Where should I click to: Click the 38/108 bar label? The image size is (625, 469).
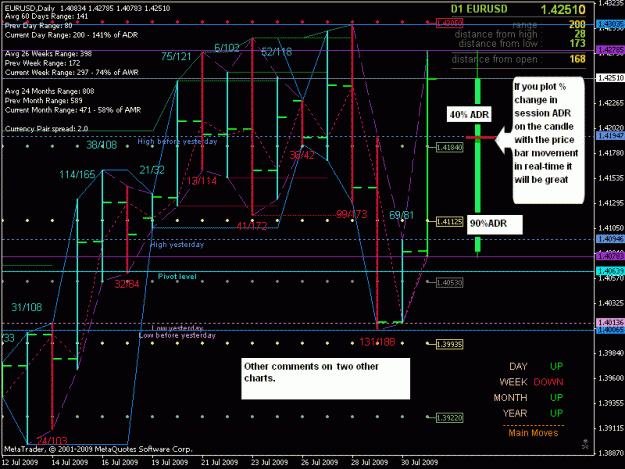(102, 145)
